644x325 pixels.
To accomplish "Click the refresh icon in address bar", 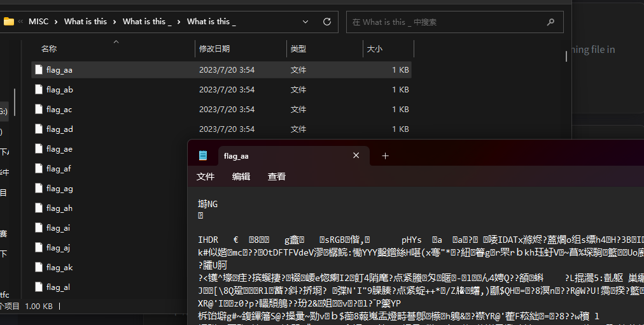I will pyautogui.click(x=327, y=22).
